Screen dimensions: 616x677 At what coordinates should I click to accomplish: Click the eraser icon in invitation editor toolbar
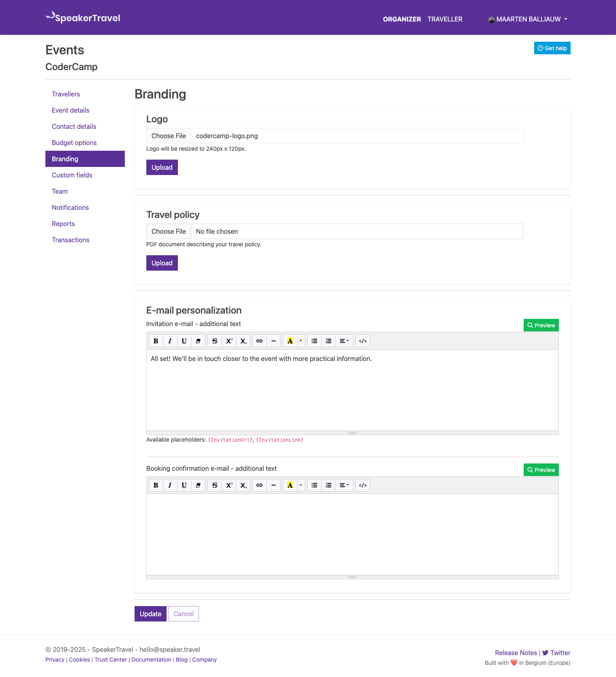[x=198, y=341]
